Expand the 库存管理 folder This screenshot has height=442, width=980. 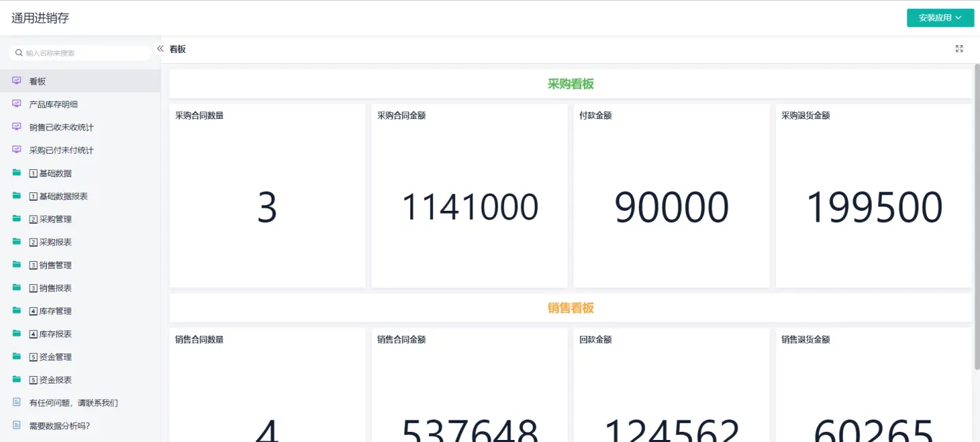(x=80, y=311)
